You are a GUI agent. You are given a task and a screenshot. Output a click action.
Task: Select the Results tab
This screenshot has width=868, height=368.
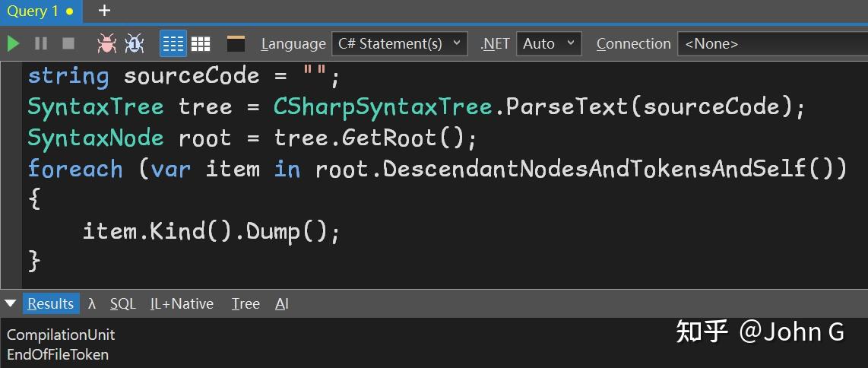pyautogui.click(x=50, y=303)
